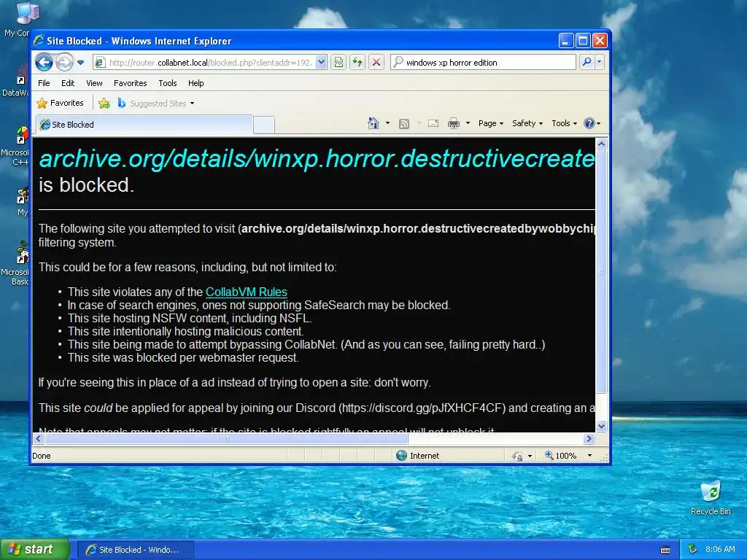Click the 'is blocked.' heading text
747x560 pixels.
point(86,185)
